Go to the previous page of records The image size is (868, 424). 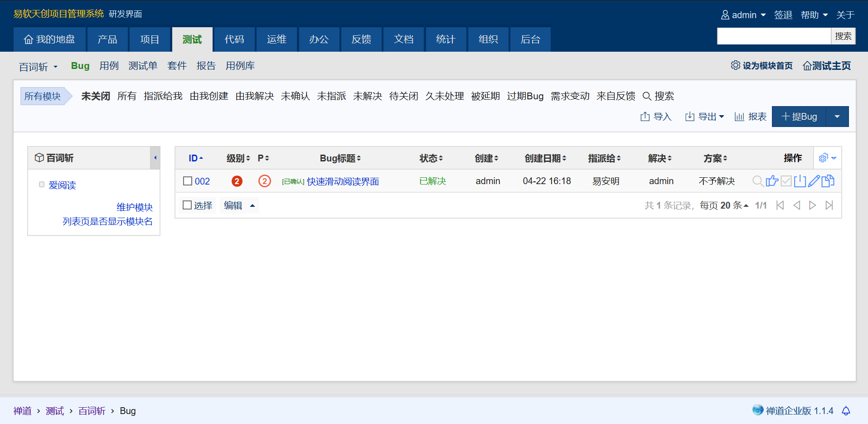pos(796,205)
